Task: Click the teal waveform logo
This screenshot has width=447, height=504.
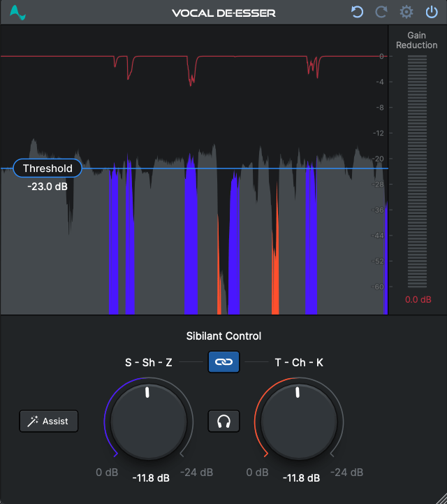Action: click(x=17, y=13)
